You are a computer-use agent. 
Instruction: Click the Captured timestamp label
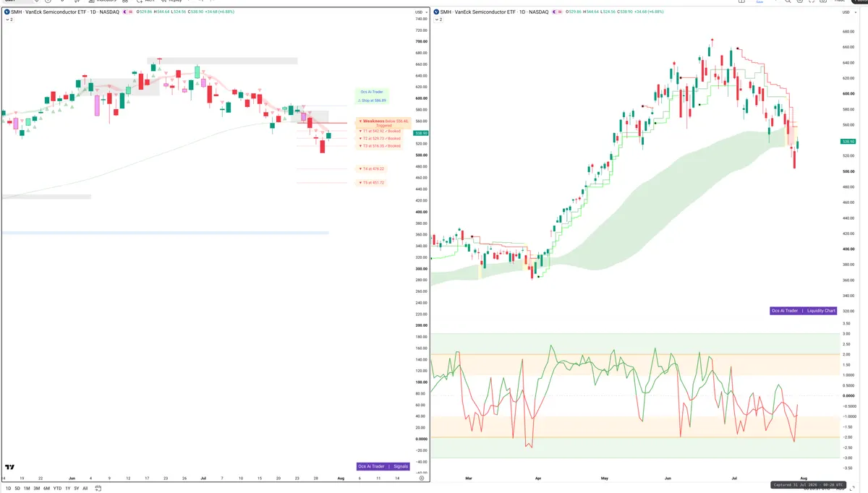pyautogui.click(x=809, y=485)
